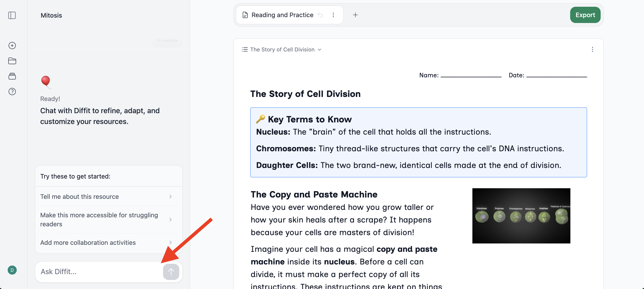Click the Nucleus term definition
Viewport: 644px width, 289px height.
pos(374,132)
